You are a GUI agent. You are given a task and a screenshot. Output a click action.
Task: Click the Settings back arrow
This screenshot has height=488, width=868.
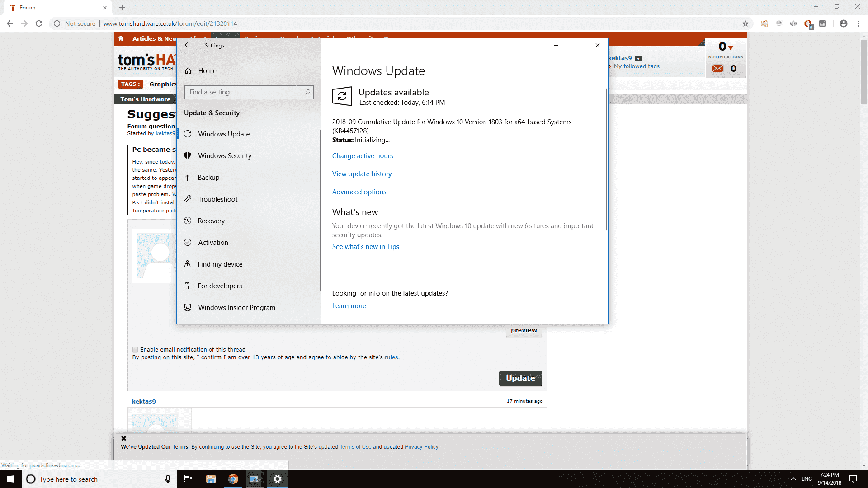(188, 45)
